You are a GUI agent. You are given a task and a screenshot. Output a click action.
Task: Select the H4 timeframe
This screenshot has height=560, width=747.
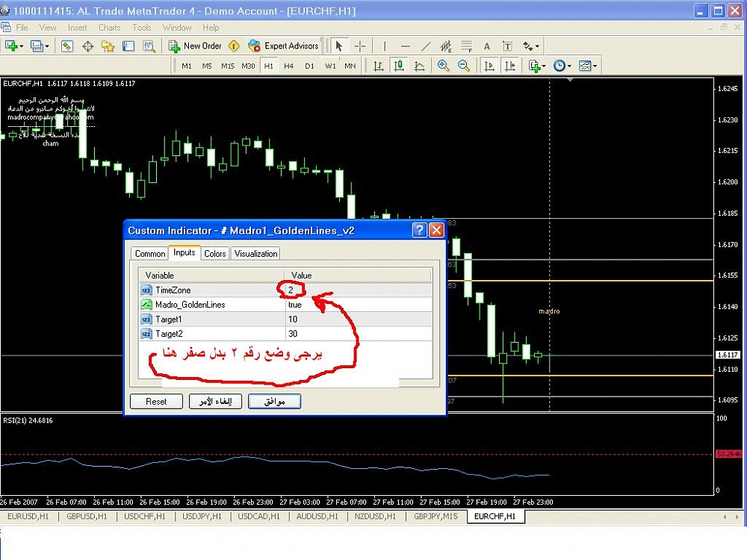point(288,66)
